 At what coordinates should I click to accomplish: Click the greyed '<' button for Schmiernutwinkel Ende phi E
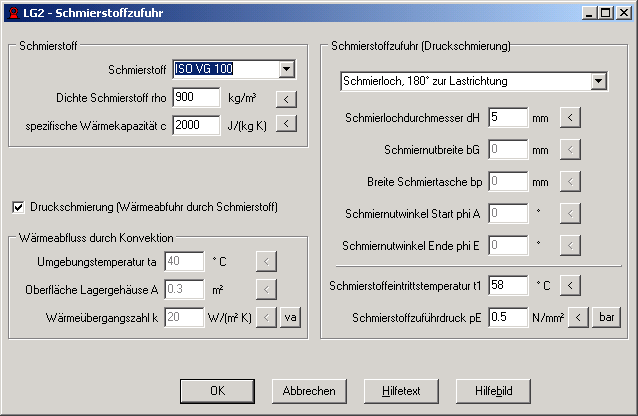pyautogui.click(x=570, y=245)
